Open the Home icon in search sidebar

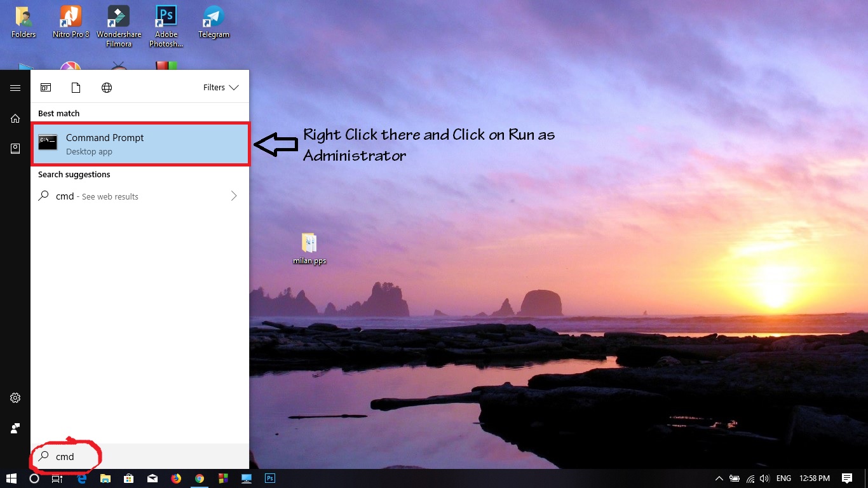(15, 118)
